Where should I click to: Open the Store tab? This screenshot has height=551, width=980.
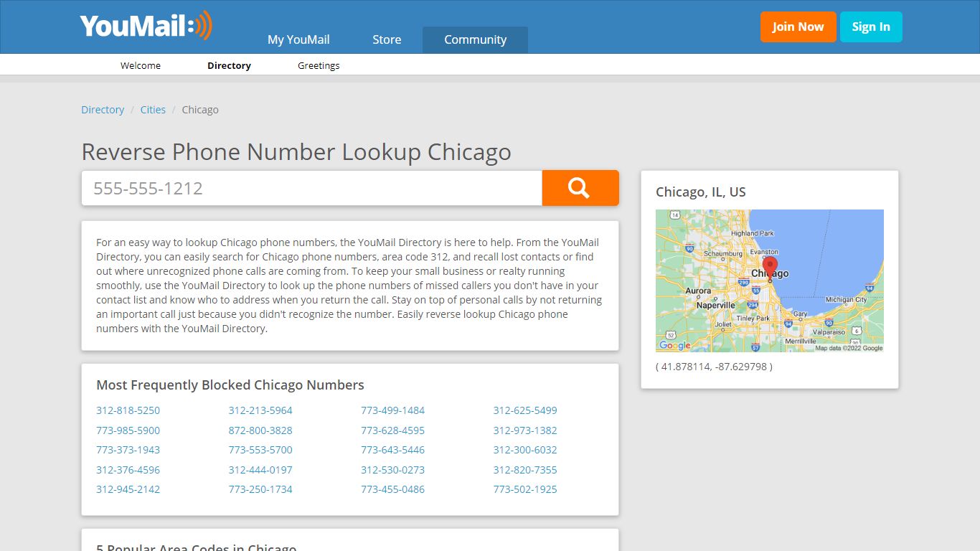(x=387, y=39)
